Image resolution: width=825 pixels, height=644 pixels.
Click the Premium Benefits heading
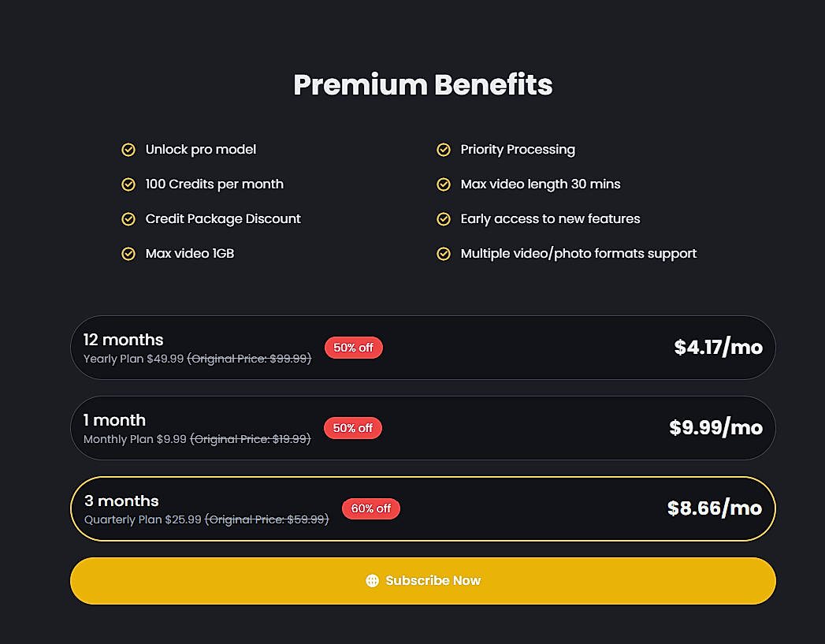click(422, 85)
